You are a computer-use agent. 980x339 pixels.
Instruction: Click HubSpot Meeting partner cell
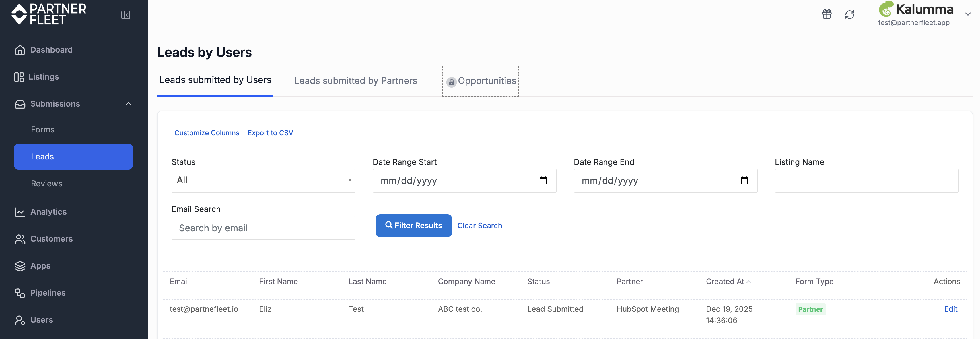tap(647, 309)
